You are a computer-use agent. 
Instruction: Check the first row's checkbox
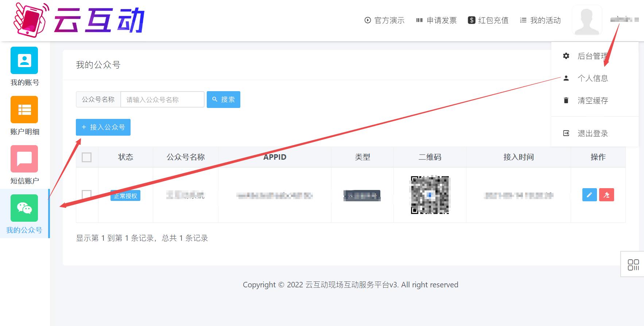87,195
